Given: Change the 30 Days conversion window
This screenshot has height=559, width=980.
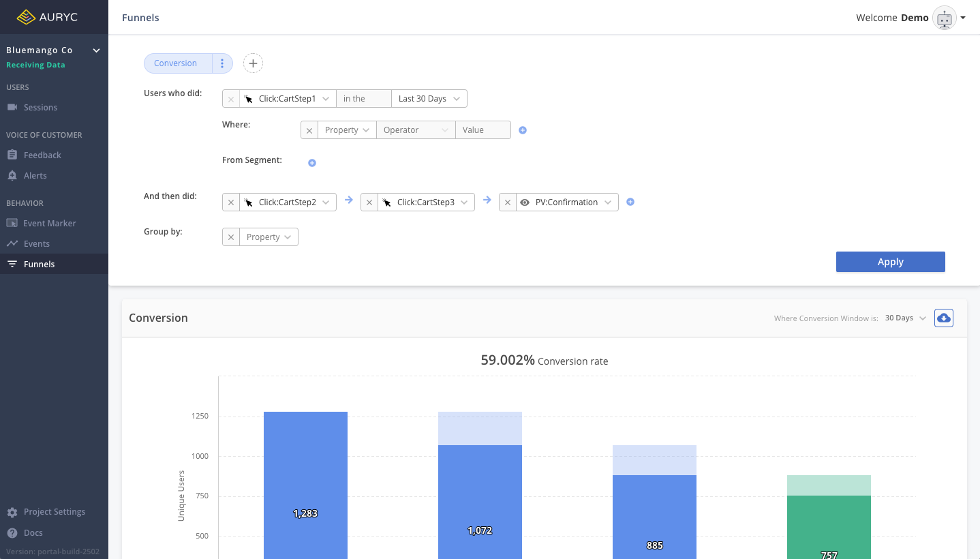Looking at the screenshot, I should [905, 318].
